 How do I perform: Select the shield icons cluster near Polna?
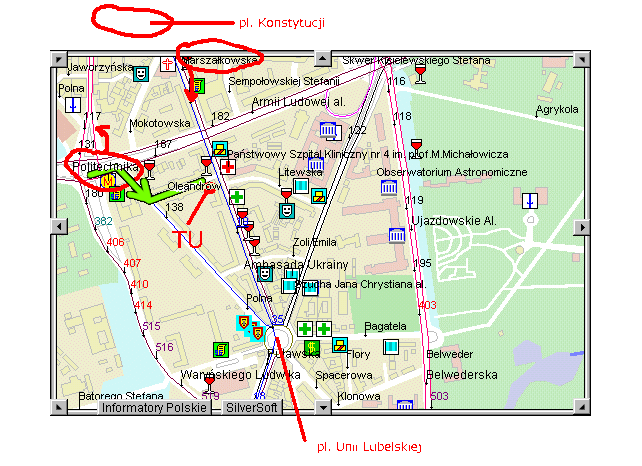249,326
